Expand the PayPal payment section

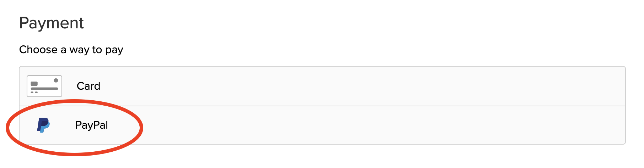322,125
